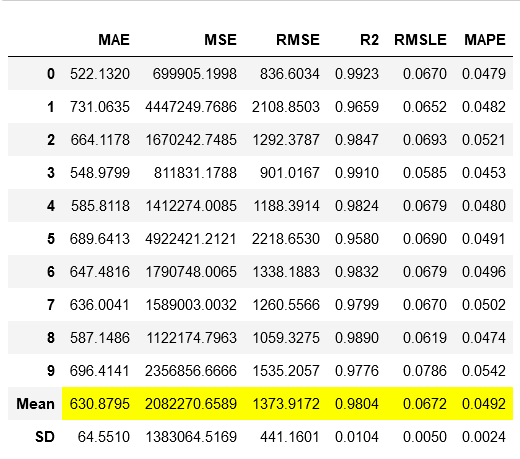Select the RMSLE column header
This screenshot has height=459, width=520.
(x=420, y=40)
